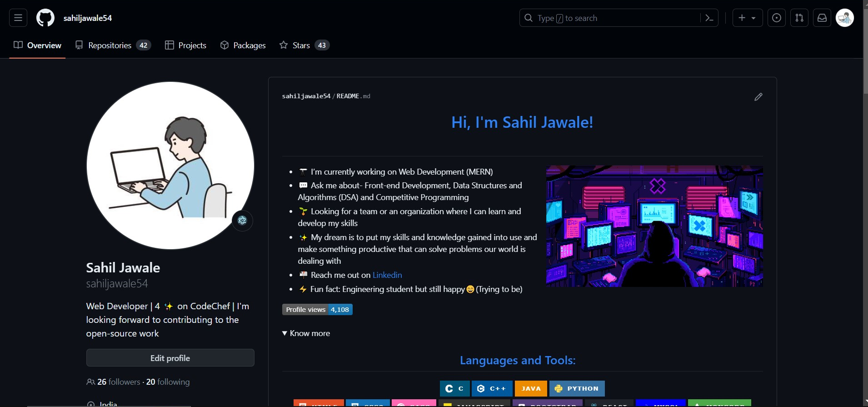Open the command palette icon
This screenshot has width=868, height=407.
709,18
